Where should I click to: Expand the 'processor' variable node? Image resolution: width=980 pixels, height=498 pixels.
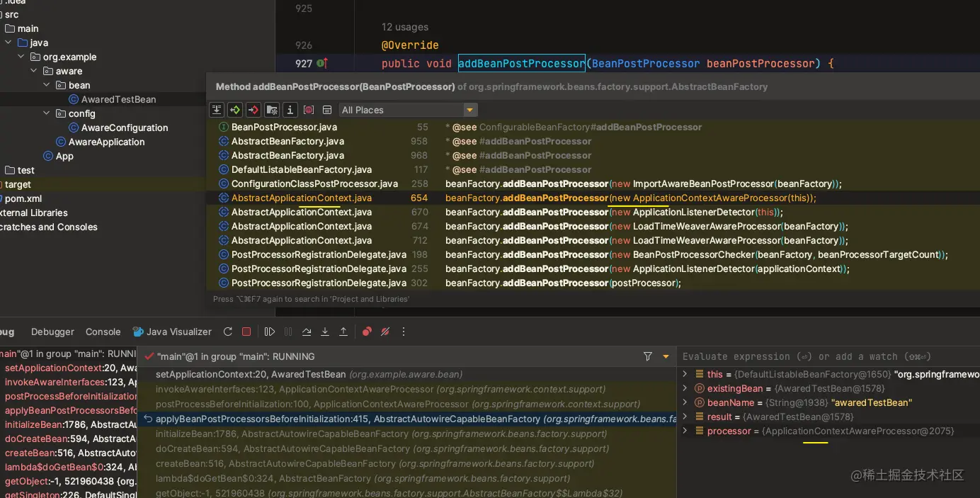pos(685,431)
